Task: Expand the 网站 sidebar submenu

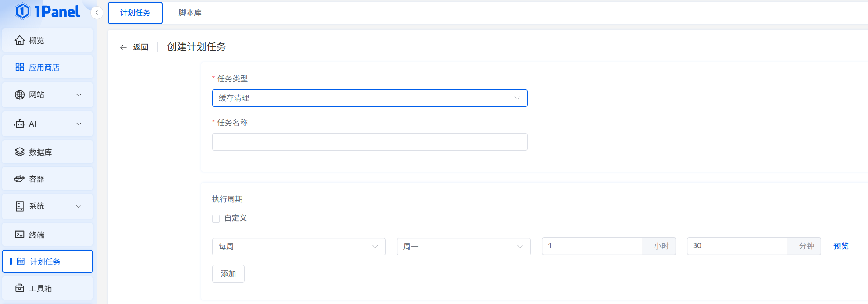Action: pyautogui.click(x=79, y=95)
